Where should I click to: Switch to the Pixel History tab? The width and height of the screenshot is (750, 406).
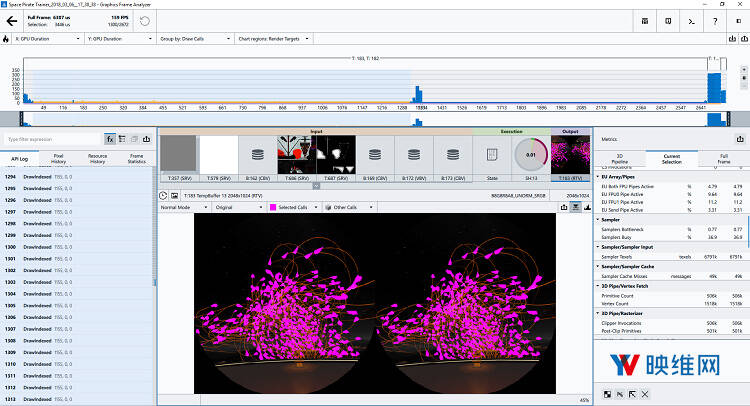pos(58,158)
